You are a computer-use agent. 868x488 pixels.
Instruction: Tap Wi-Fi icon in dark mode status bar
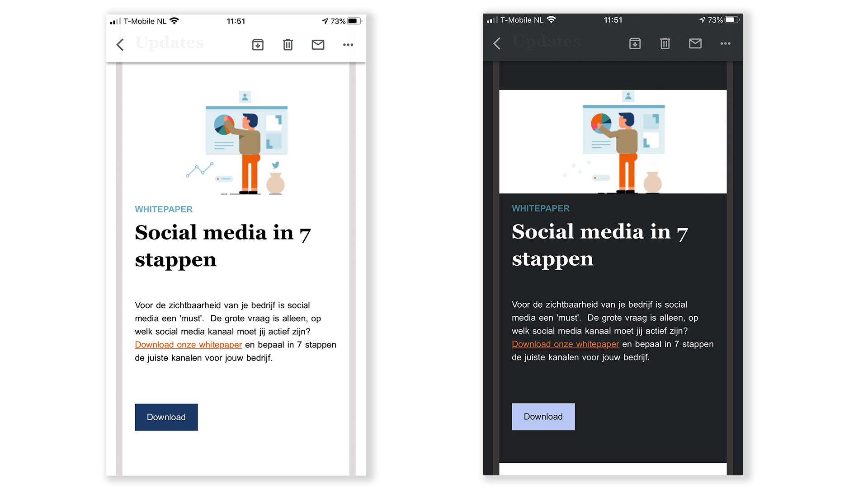pos(551,20)
